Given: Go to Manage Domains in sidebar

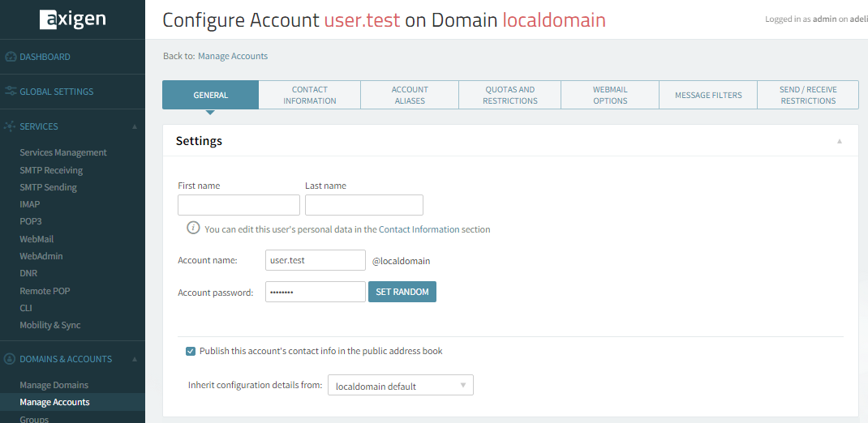Looking at the screenshot, I should (x=54, y=385).
